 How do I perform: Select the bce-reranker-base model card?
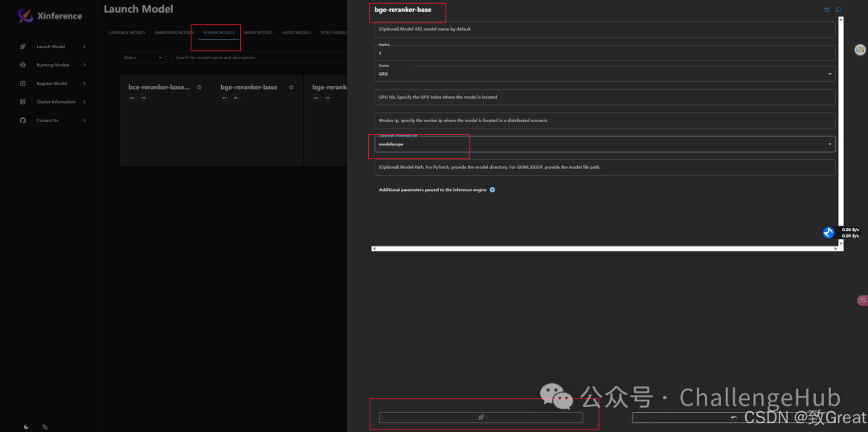point(166,120)
